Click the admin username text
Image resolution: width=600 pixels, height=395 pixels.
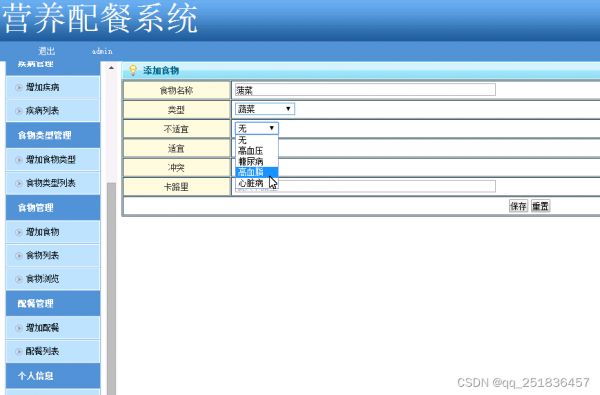click(x=102, y=51)
